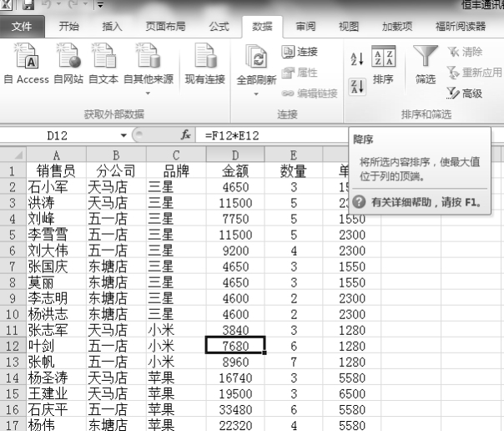Click Edit Links (编辑链接) button
The image size is (504, 431).
[310, 94]
